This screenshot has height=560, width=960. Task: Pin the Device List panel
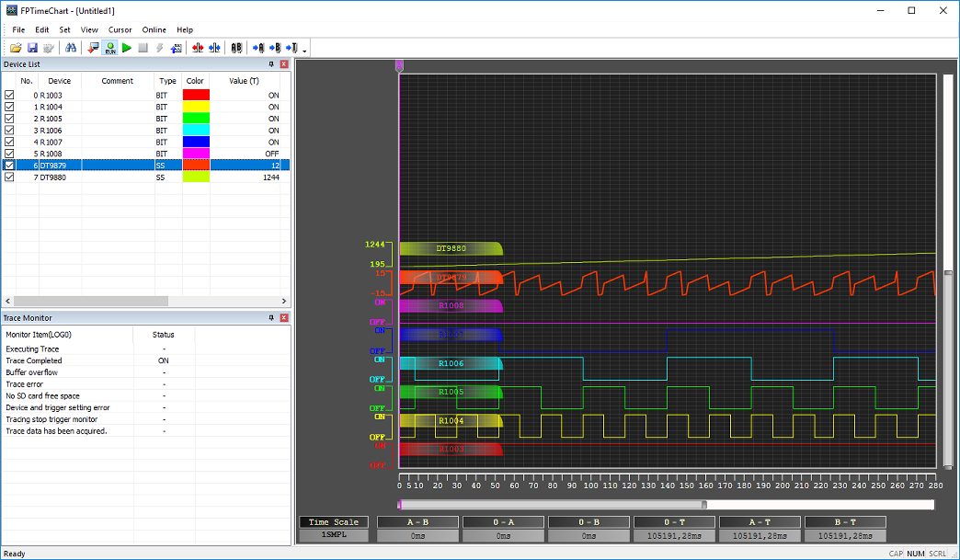(271, 64)
